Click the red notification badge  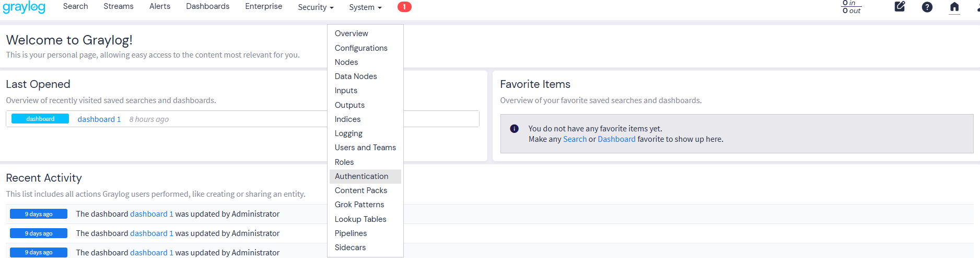pos(404,7)
